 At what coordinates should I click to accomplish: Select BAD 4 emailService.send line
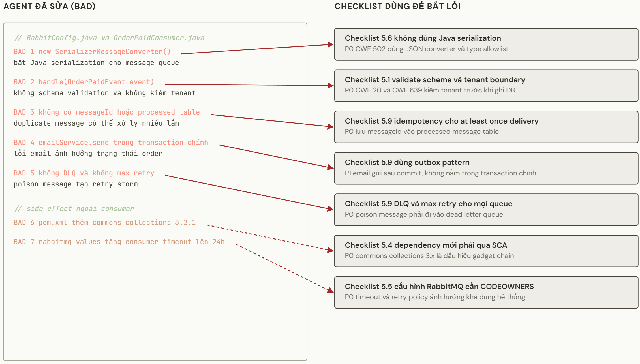(111, 143)
